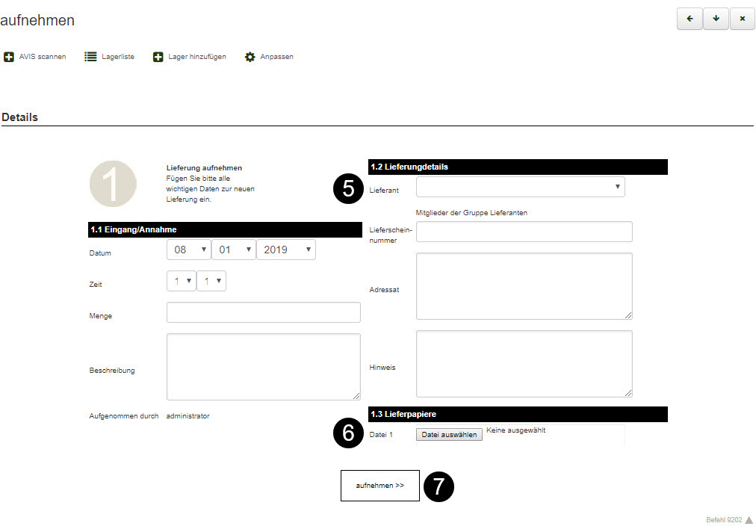Screen dimensions: 756x532
Task: Open the Zeit hour dropdown
Action: click(181, 281)
